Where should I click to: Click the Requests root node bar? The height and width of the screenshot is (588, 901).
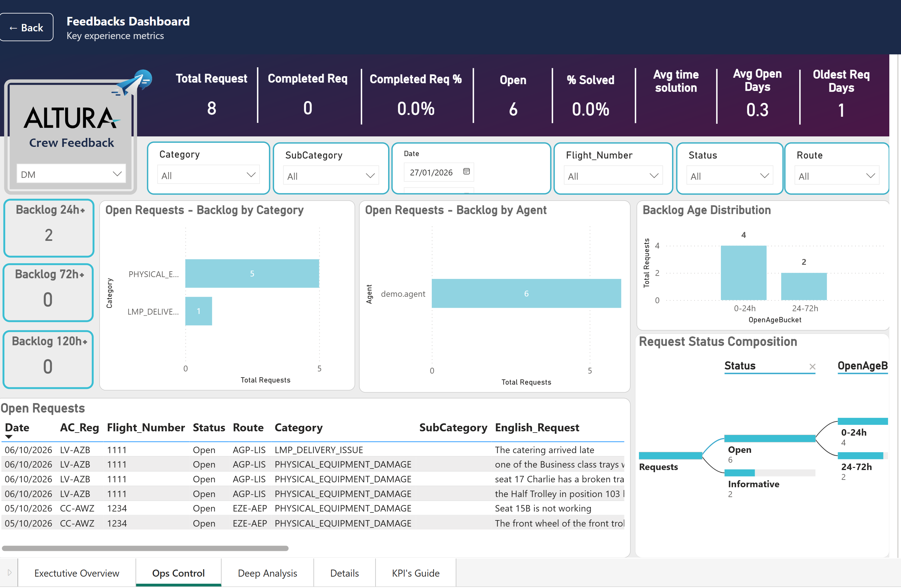point(671,456)
